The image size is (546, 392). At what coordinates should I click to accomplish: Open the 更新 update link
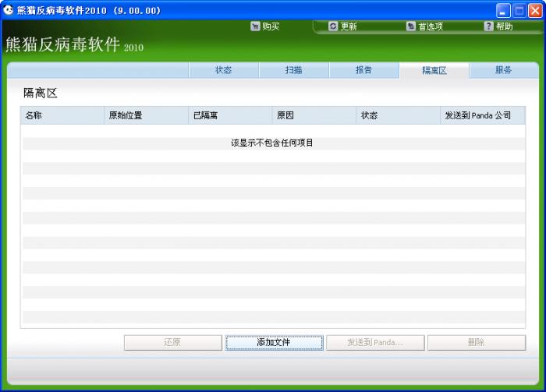coord(349,26)
